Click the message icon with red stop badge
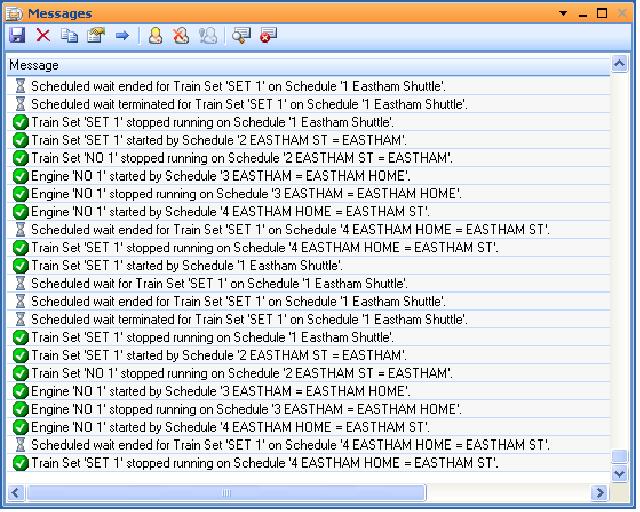 pyautogui.click(x=267, y=36)
